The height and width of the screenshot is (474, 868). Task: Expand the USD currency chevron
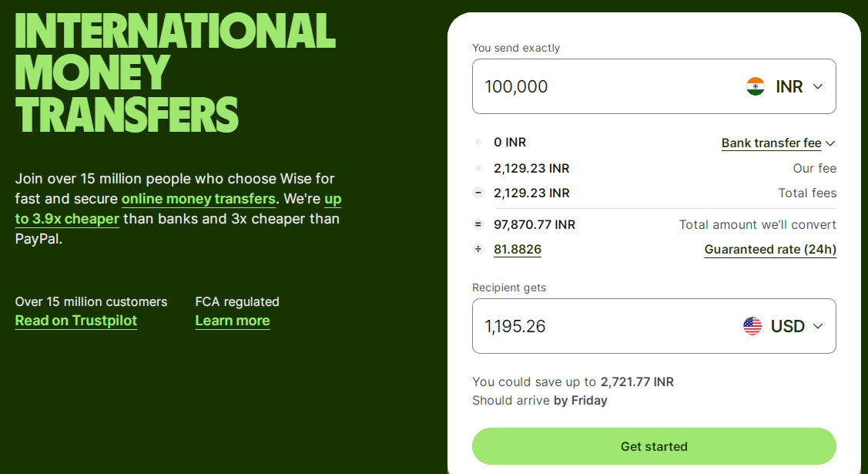pos(818,326)
